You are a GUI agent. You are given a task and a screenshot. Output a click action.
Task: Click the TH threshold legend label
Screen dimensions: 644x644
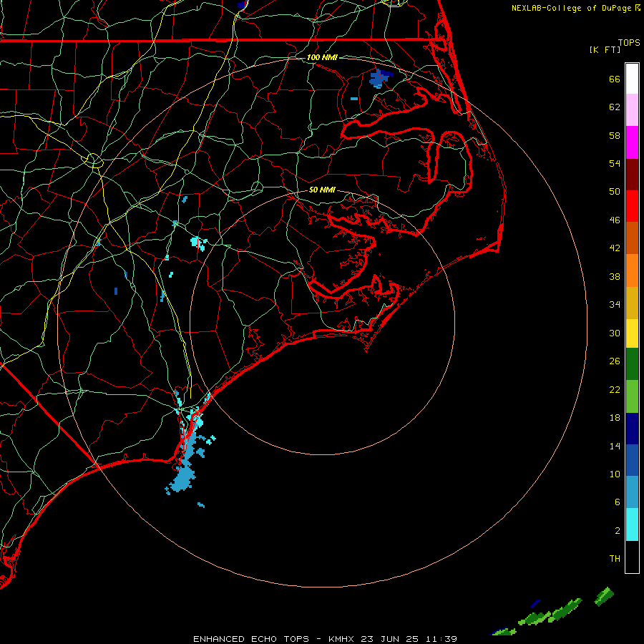[x=615, y=559]
